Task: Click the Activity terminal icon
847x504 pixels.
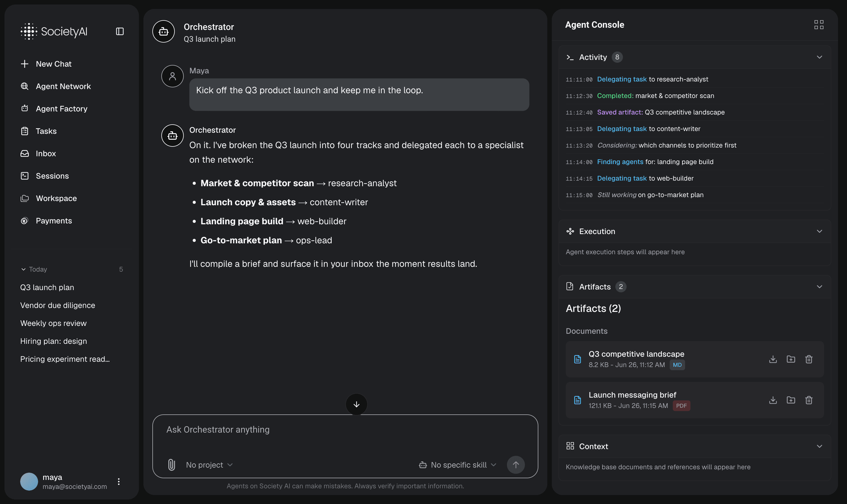Action: coord(570,57)
